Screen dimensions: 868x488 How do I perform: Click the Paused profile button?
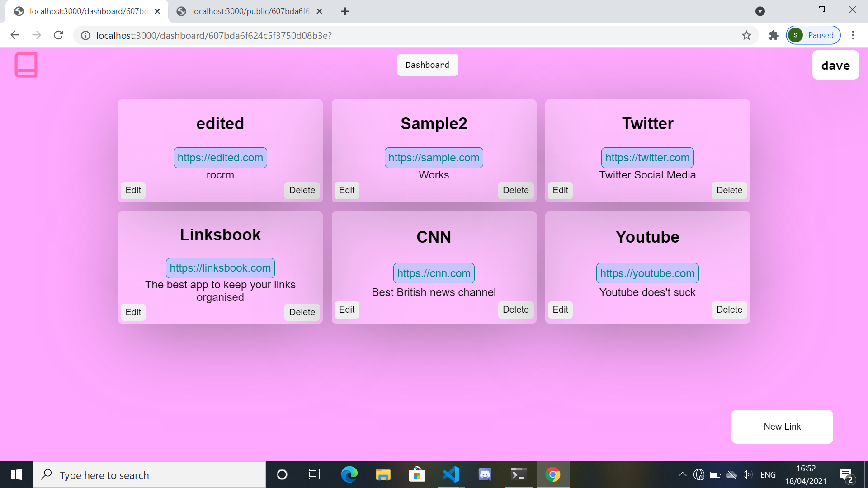[x=813, y=35]
